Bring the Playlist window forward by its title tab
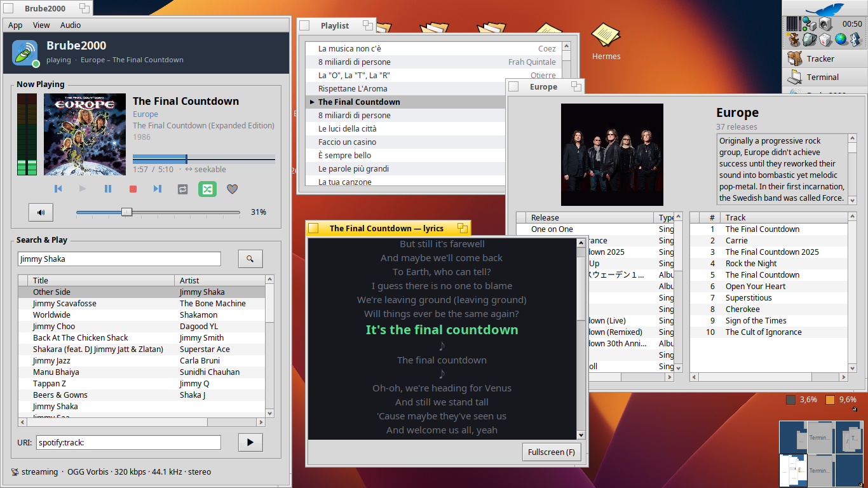This screenshot has height=488, width=868. click(336, 25)
